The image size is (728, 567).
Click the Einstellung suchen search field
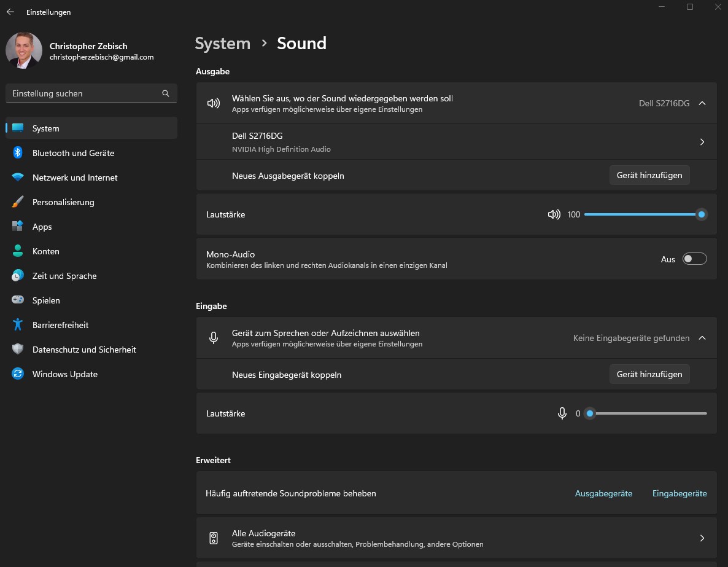pos(83,93)
